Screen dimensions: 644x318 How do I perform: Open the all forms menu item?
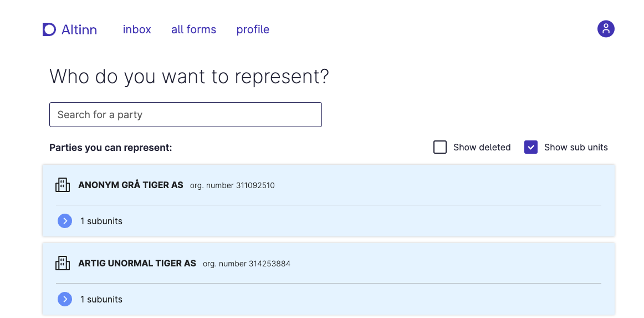(x=193, y=29)
